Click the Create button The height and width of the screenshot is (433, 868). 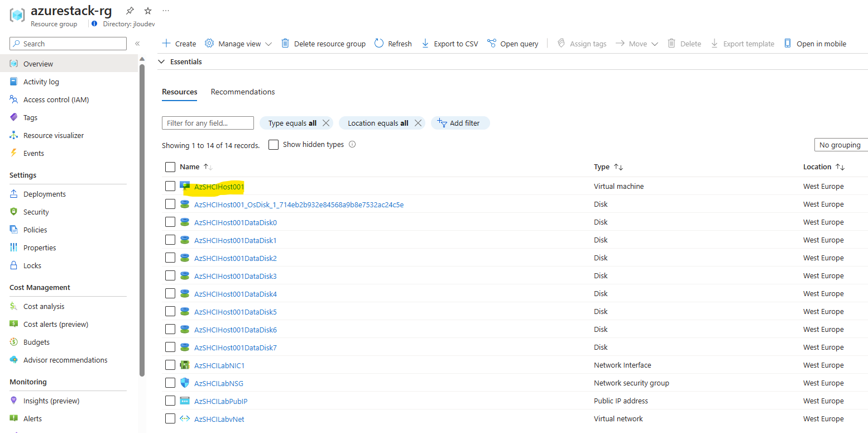[x=179, y=44]
